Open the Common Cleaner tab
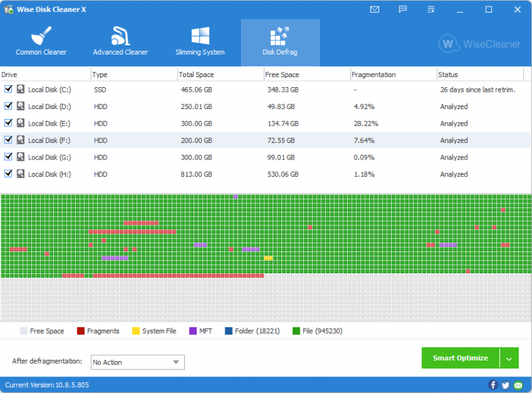This screenshot has width=532, height=393. pyautogui.click(x=41, y=41)
